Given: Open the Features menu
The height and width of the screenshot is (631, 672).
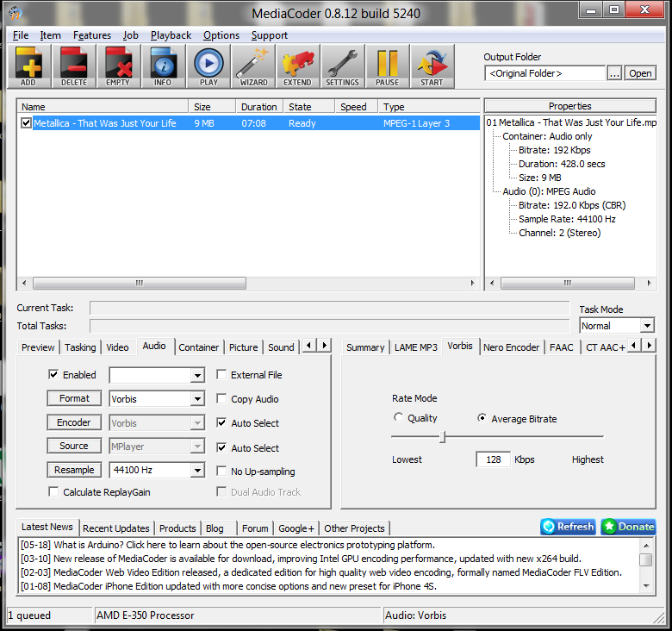Looking at the screenshot, I should (92, 35).
